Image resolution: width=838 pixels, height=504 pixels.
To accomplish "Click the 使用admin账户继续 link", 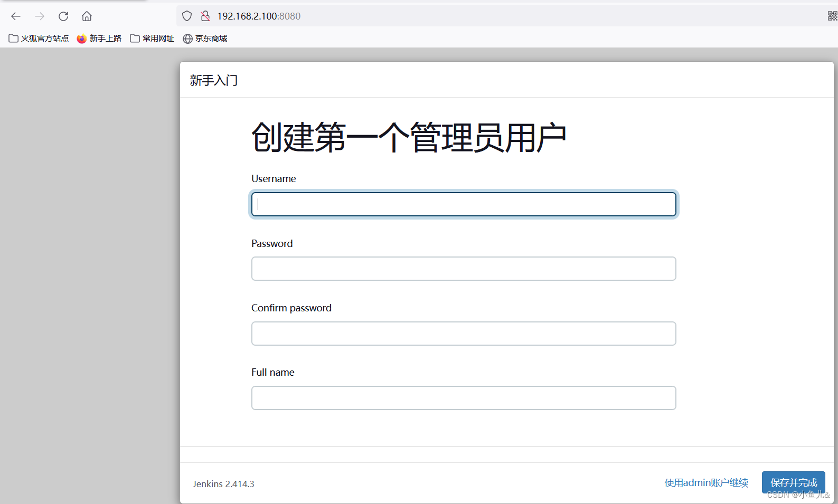I will (x=707, y=483).
